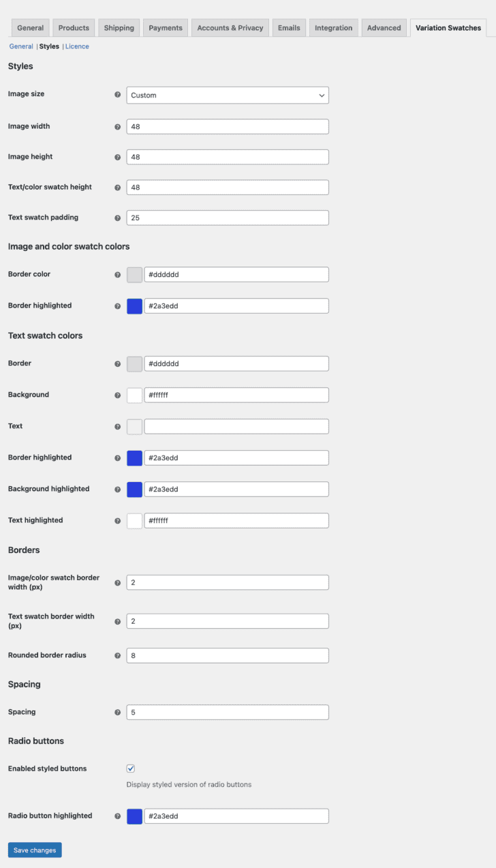Click the Save changes button
Screen dimensions: 496x868
pyautogui.click(x=34, y=850)
